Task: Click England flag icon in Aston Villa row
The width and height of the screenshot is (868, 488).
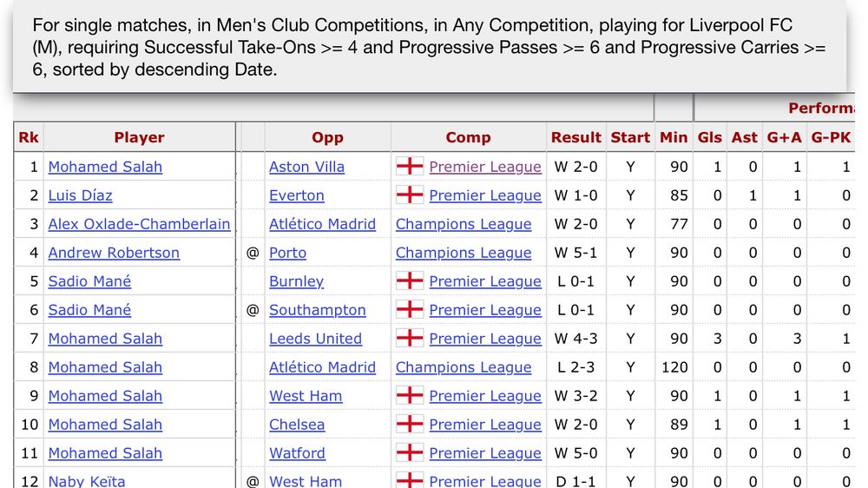Action: pos(410,166)
